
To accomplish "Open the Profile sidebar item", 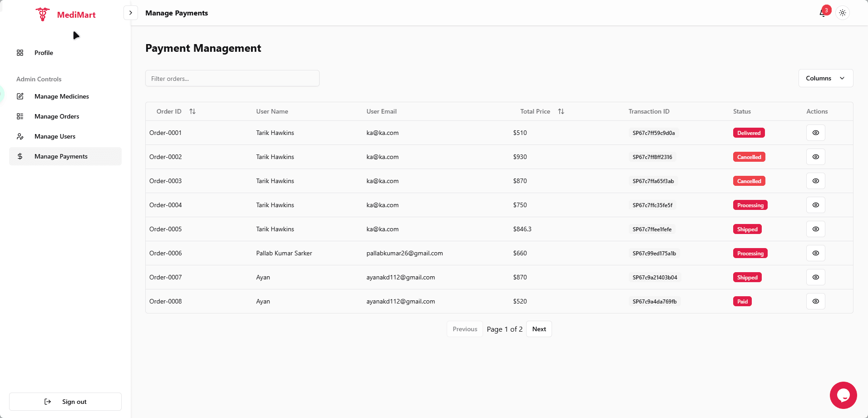I will coord(44,53).
